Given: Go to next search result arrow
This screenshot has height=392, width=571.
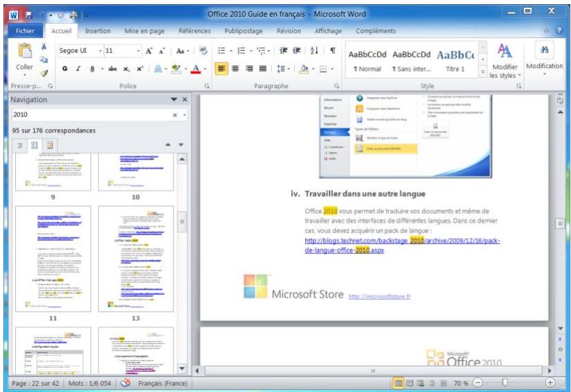Looking at the screenshot, I should 180,144.
